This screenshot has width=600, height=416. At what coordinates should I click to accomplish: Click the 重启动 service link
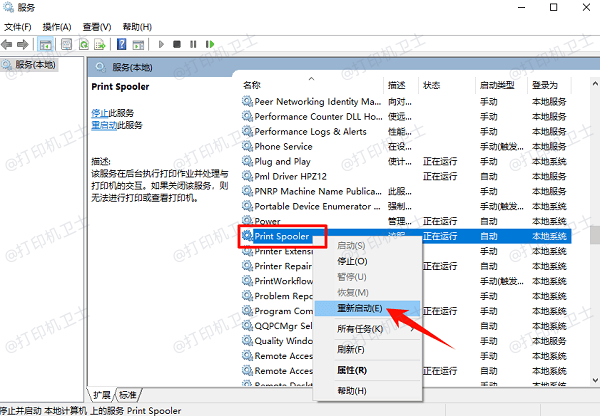[102, 125]
